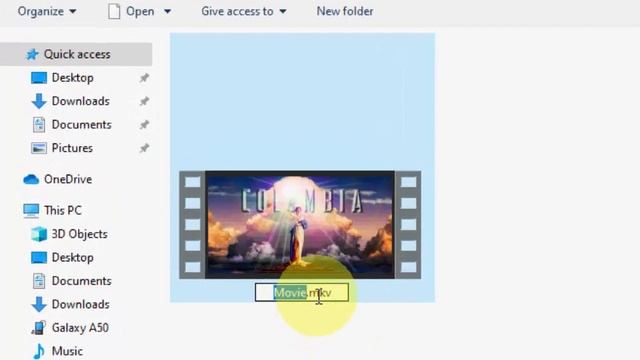Click the page icon beside Open
Image resolution: width=640 pixels, height=360 pixels.
tap(114, 11)
